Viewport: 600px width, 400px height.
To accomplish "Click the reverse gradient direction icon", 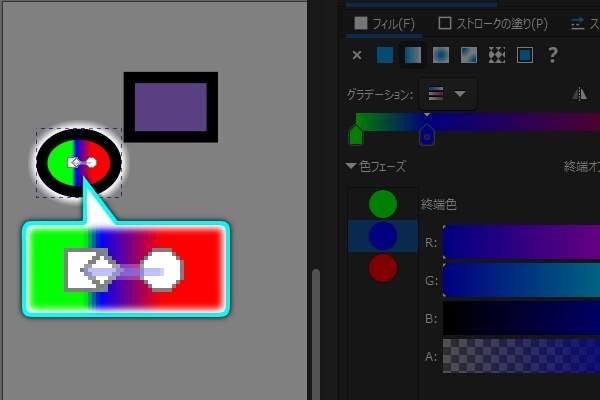I will pyautogui.click(x=580, y=94).
